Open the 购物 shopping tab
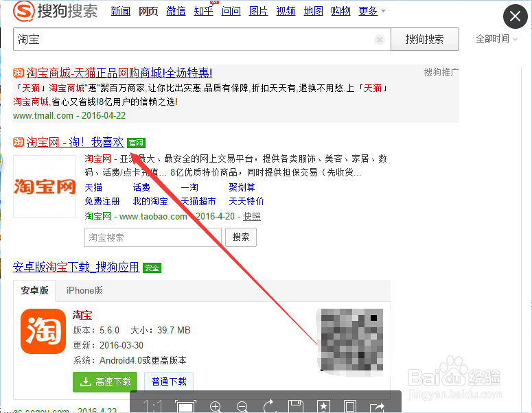The height and width of the screenshot is (413, 532). [340, 11]
